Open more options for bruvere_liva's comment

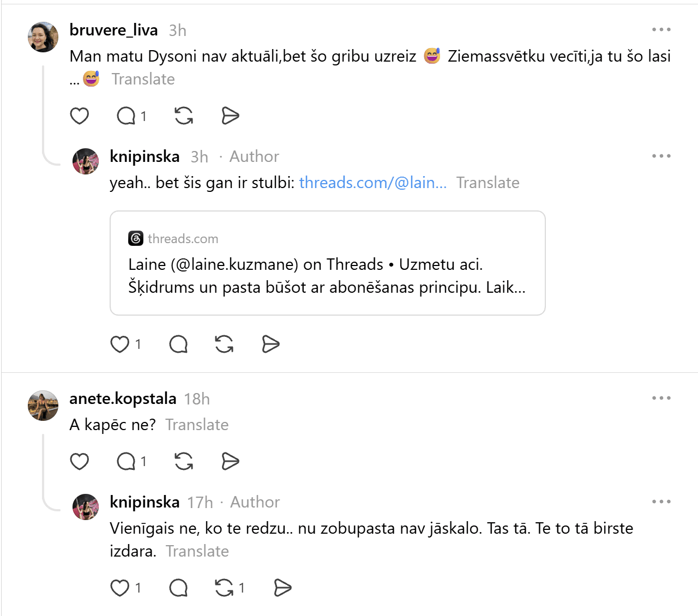point(661,29)
